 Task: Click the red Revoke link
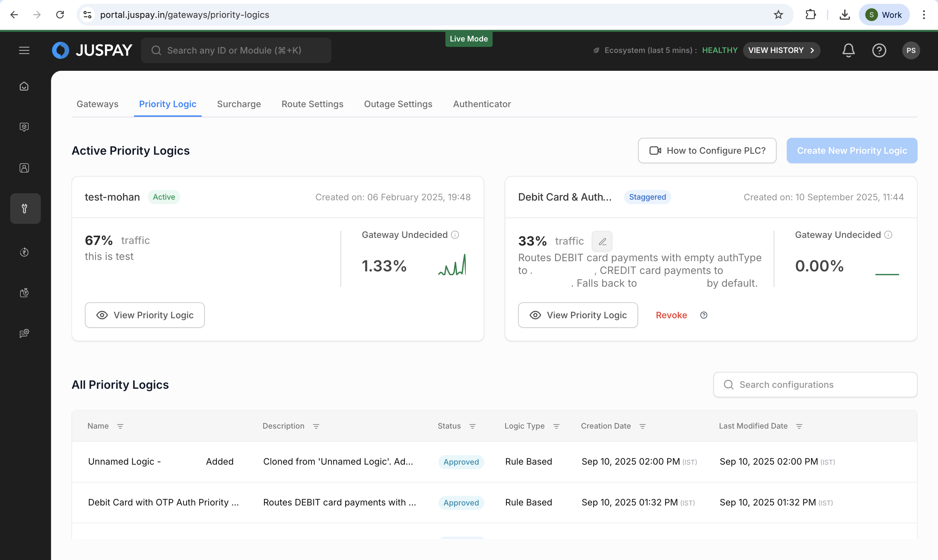[671, 315]
